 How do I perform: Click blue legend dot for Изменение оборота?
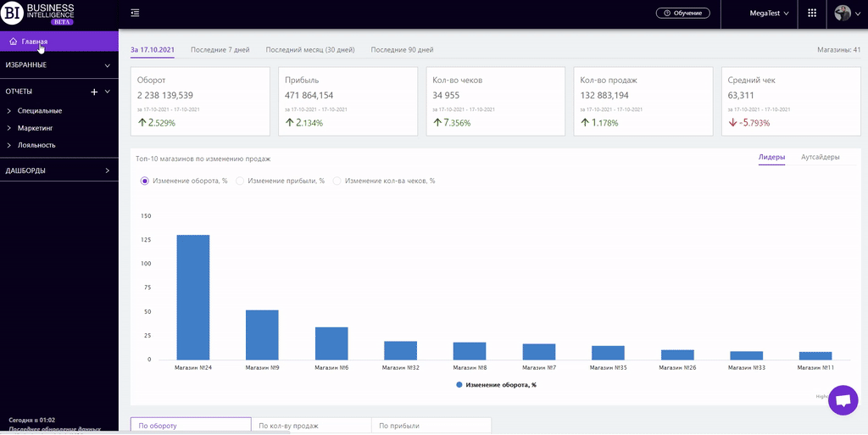(x=459, y=385)
